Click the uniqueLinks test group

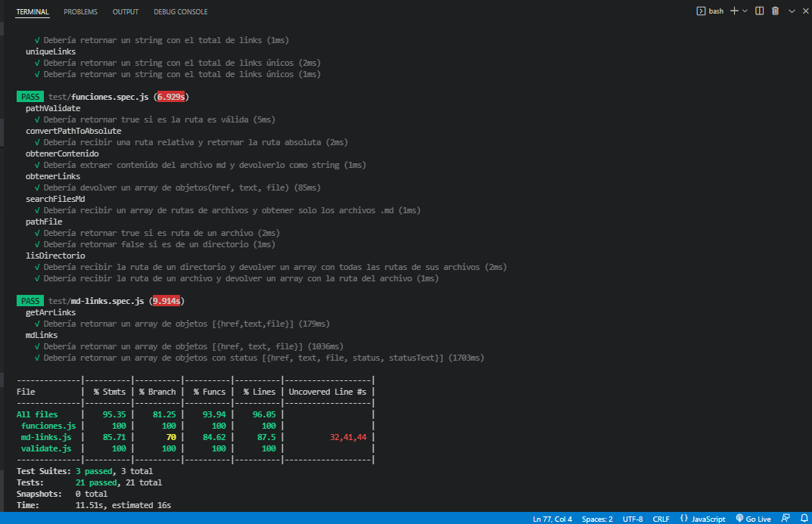coord(51,51)
